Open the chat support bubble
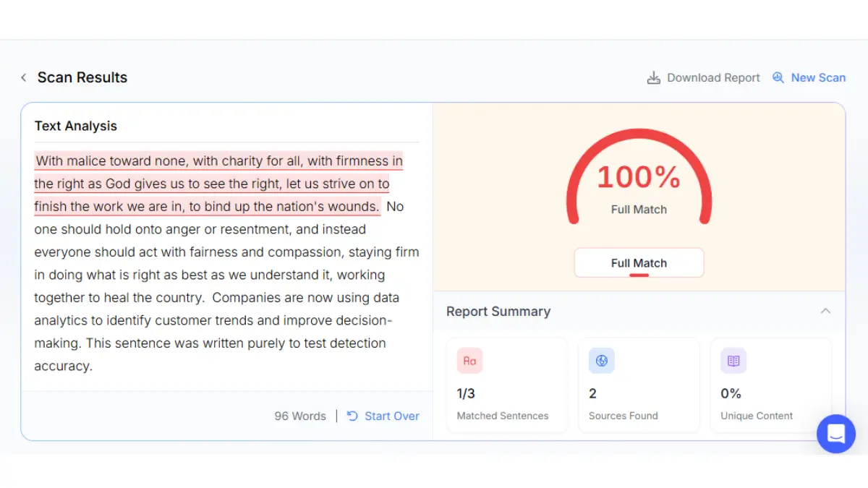 point(836,434)
